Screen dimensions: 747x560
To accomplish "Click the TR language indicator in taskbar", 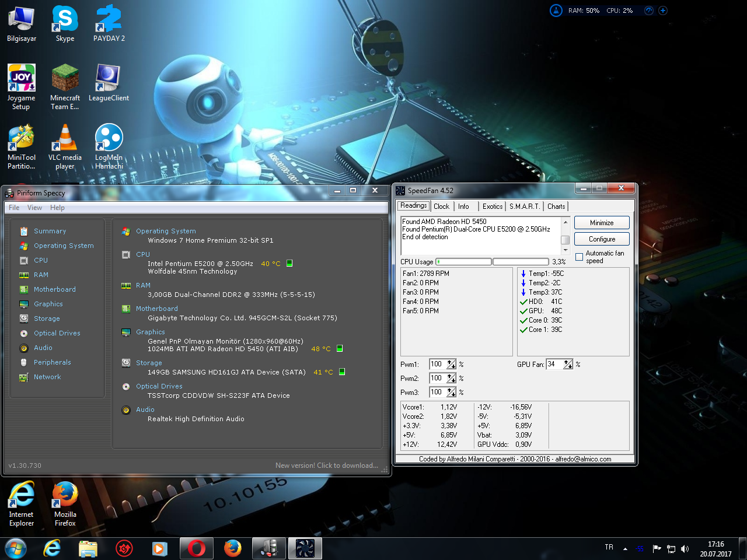I will tap(609, 547).
